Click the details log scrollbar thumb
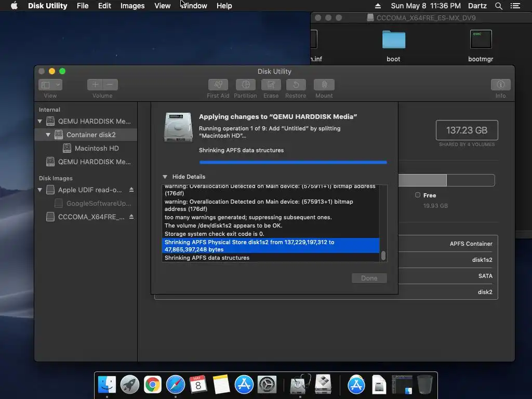Image resolution: width=532 pixels, height=399 pixels. tap(383, 256)
